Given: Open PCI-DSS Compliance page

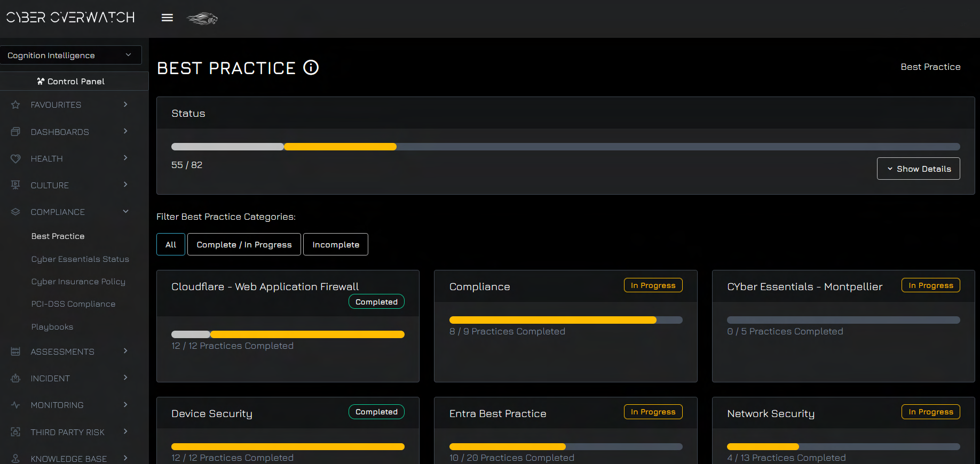Looking at the screenshot, I should (73, 304).
